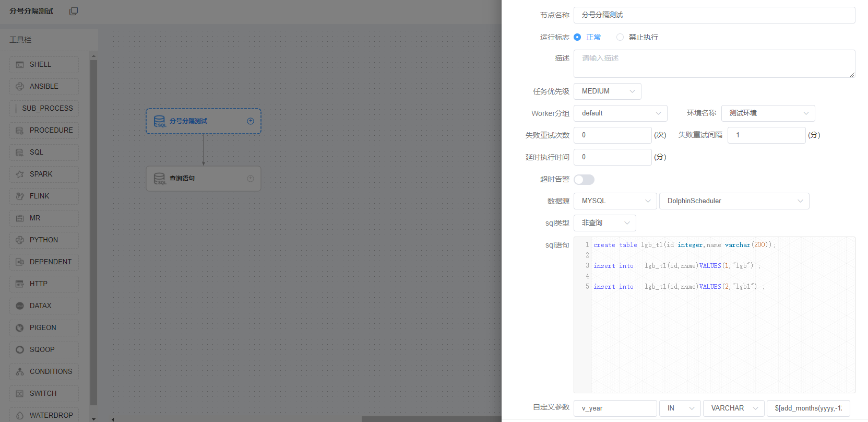The image size is (868, 422).
Task: Select the 正常 run flag radio
Action: tap(577, 37)
